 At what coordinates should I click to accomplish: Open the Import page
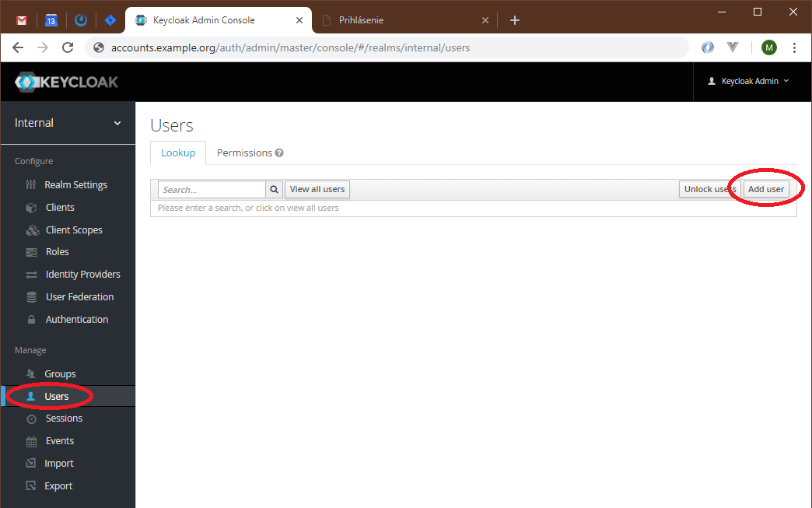(59, 464)
